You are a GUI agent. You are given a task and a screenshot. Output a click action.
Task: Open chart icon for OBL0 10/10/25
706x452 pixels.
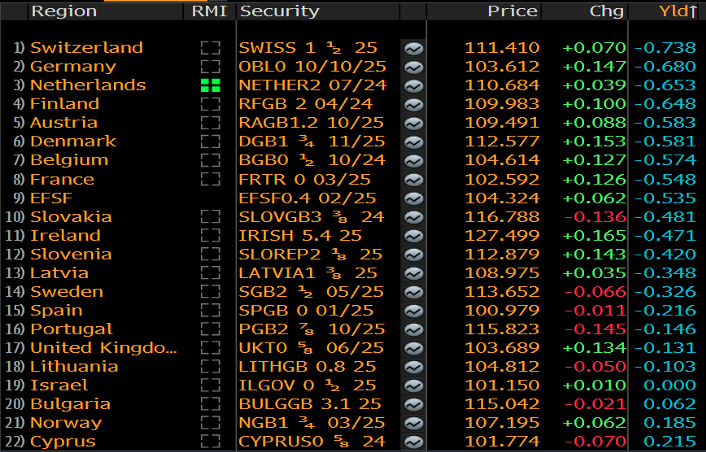413,67
